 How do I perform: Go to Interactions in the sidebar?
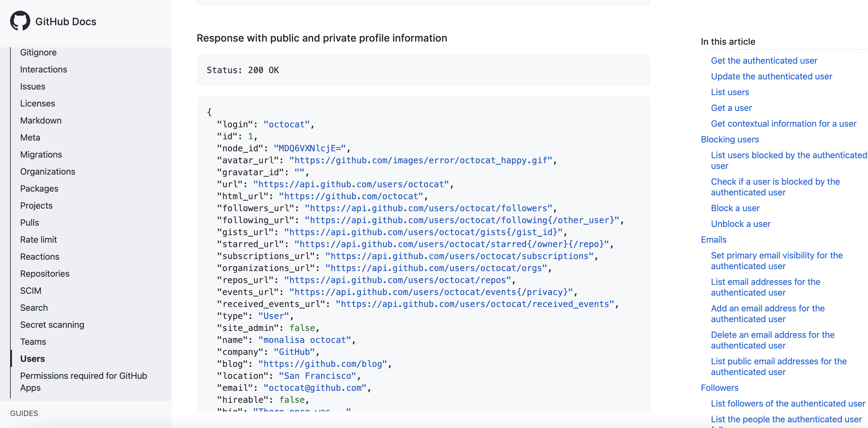coord(43,69)
